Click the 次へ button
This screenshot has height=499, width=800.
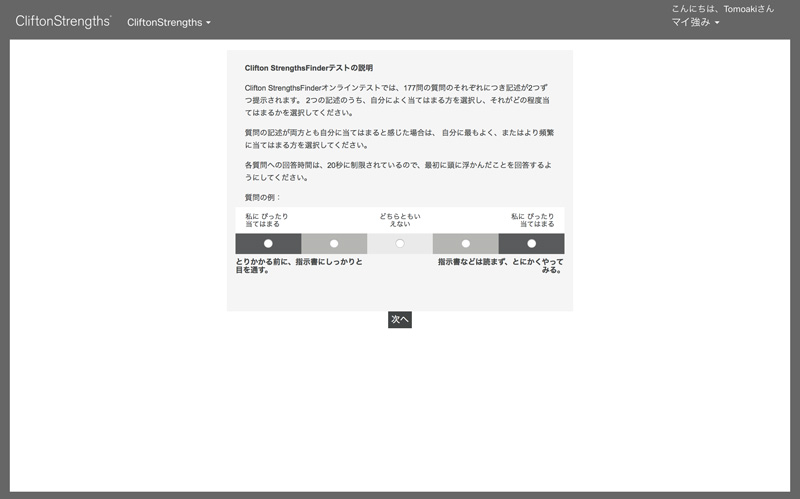(x=400, y=319)
